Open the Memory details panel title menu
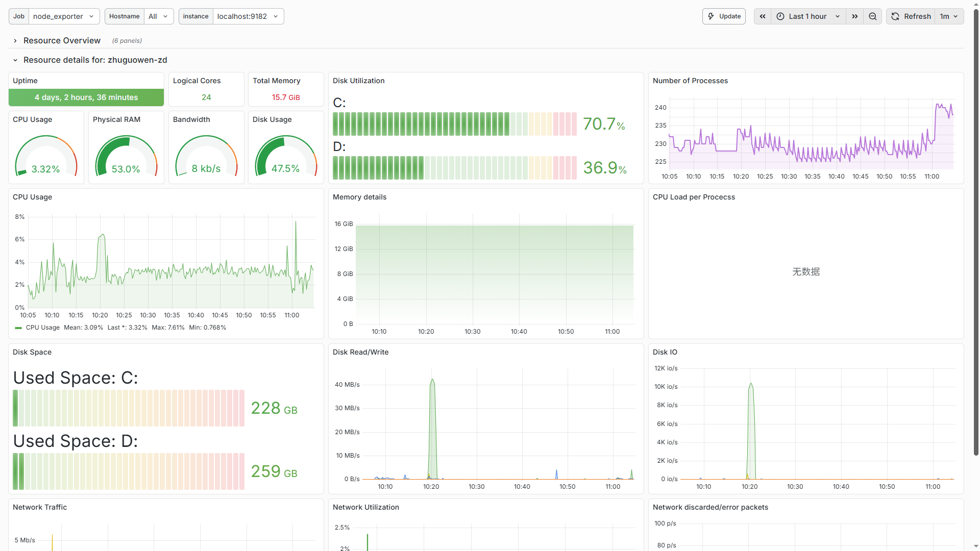Image resolution: width=980 pixels, height=551 pixels. pyautogui.click(x=359, y=197)
